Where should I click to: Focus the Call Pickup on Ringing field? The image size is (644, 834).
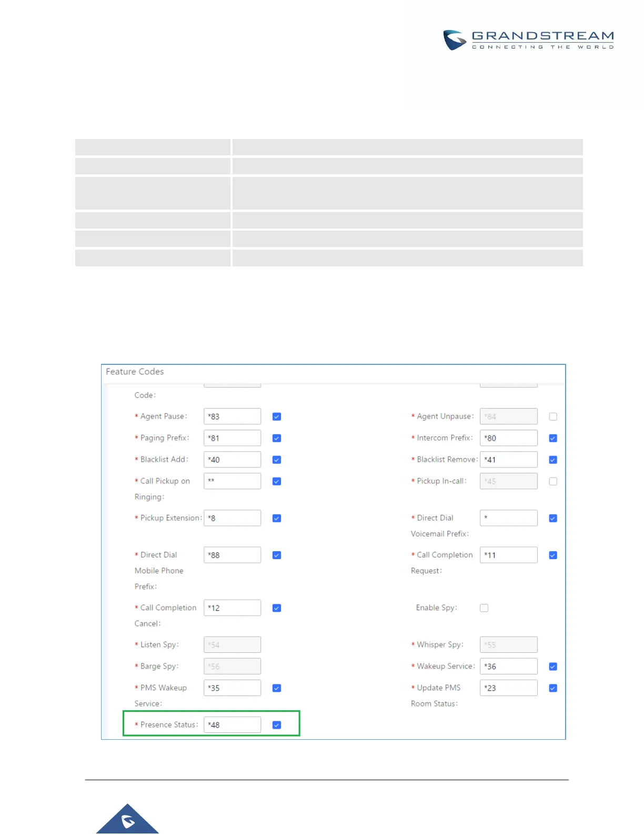coord(232,481)
